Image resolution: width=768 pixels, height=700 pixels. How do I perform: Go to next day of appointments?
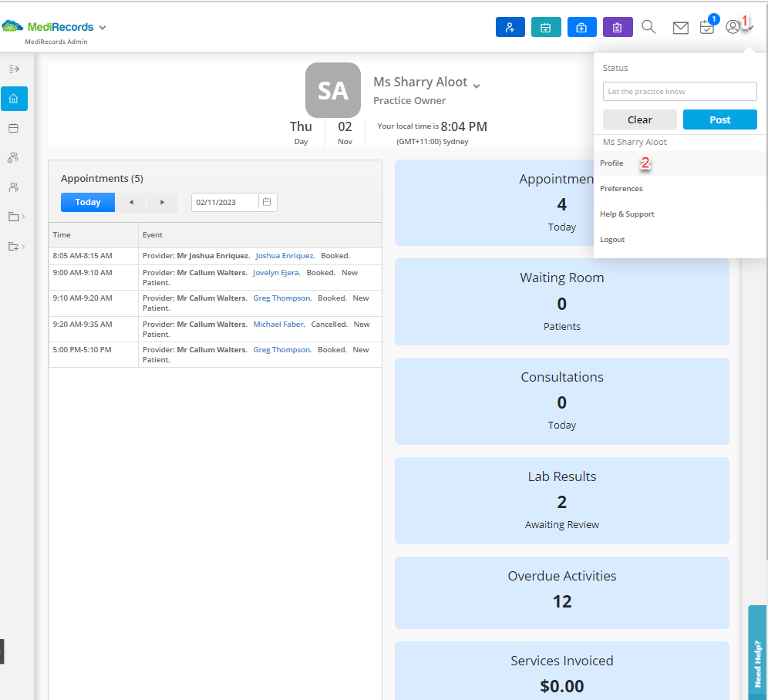pos(162,202)
